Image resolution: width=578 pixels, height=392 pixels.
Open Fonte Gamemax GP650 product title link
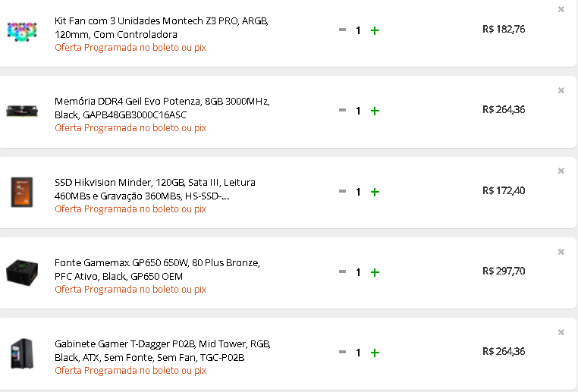coord(158,269)
